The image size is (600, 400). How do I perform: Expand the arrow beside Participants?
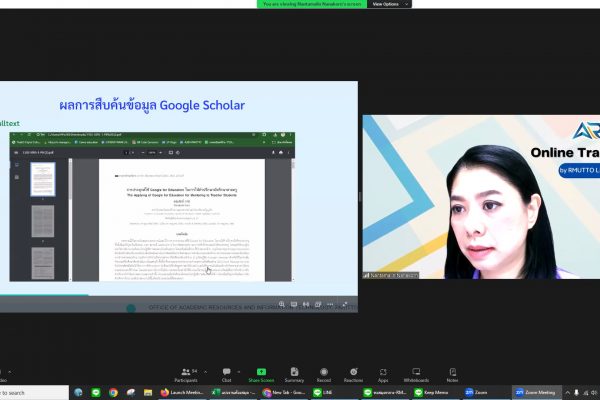coord(205,372)
